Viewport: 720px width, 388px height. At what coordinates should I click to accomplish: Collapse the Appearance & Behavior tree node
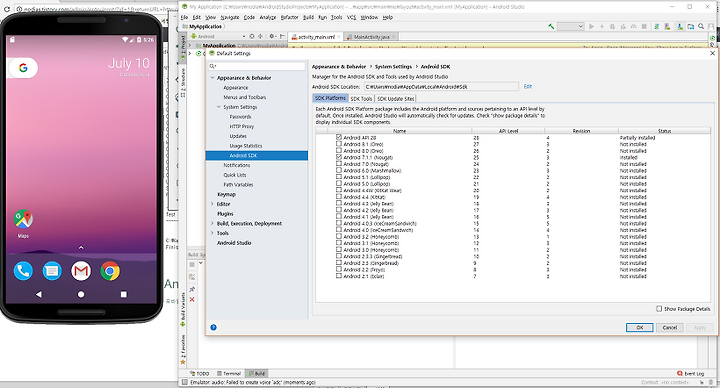click(213, 78)
